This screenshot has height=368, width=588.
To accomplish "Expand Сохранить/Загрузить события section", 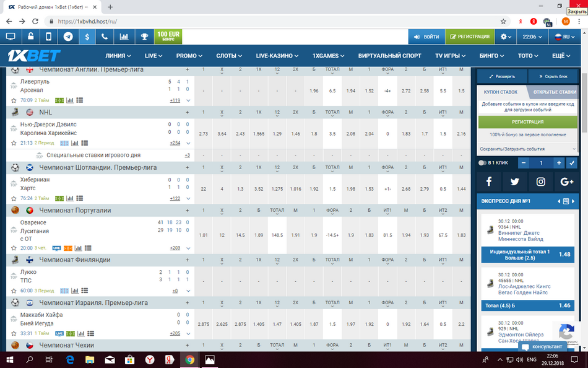I will click(527, 149).
